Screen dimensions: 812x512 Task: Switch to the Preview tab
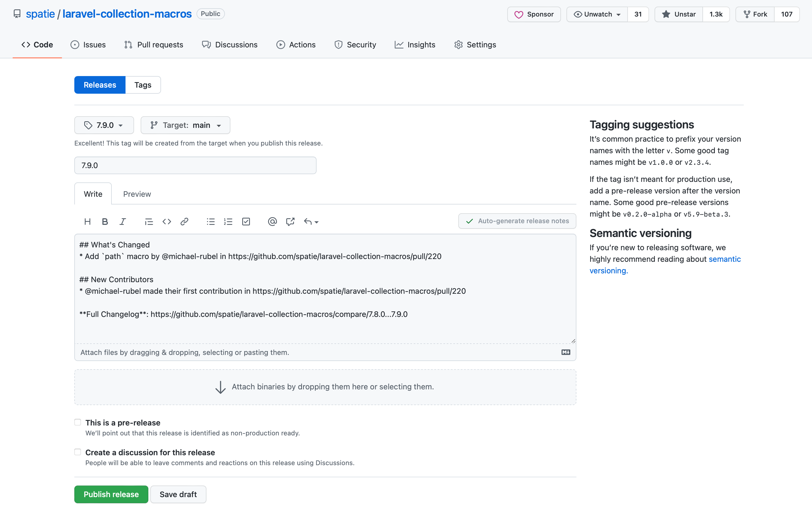pos(137,193)
